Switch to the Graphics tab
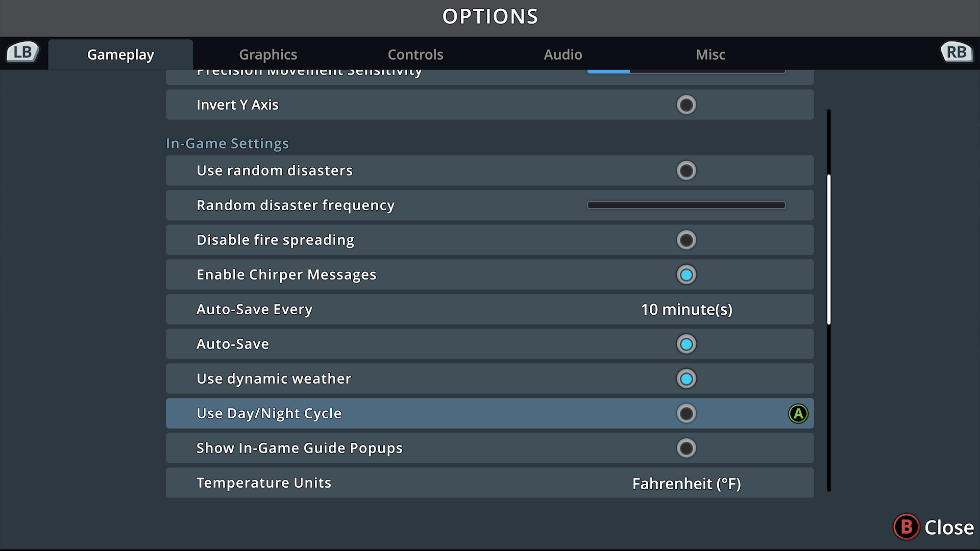980x551 pixels. pos(268,54)
